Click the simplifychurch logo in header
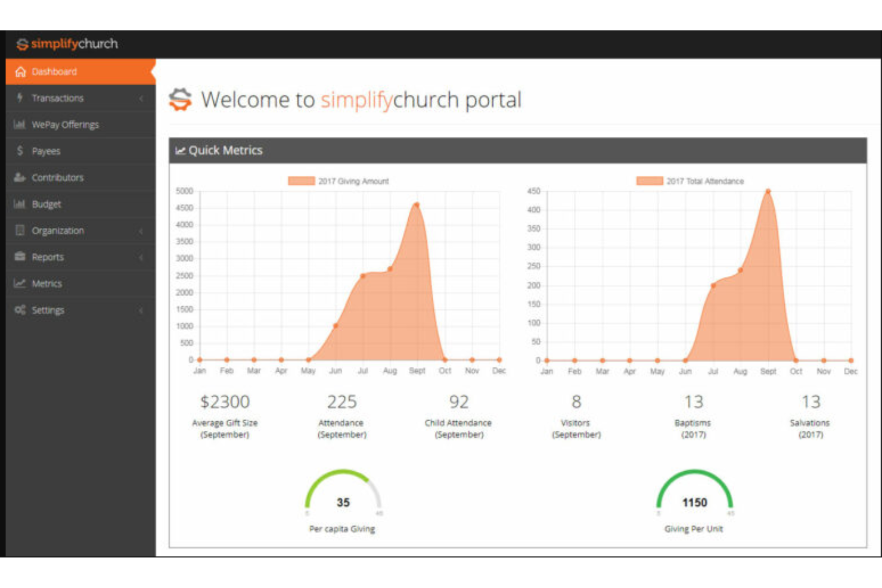 tap(67, 43)
